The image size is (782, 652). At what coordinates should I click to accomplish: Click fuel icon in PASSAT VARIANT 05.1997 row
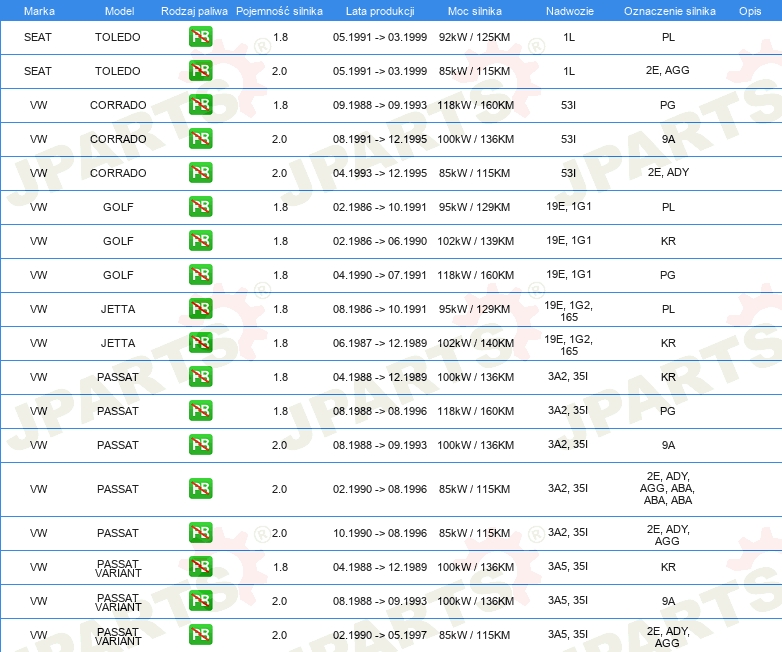pyautogui.click(x=200, y=635)
